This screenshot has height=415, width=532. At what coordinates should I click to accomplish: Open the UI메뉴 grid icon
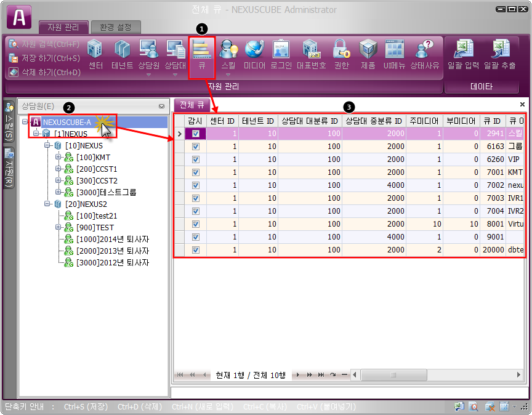pos(394,54)
